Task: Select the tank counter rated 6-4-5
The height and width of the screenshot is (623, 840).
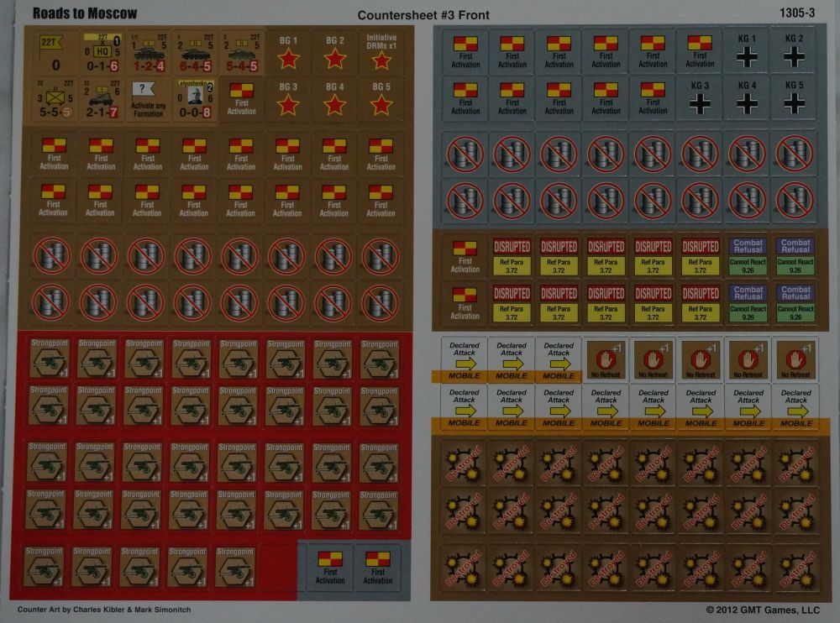Action: [195, 53]
